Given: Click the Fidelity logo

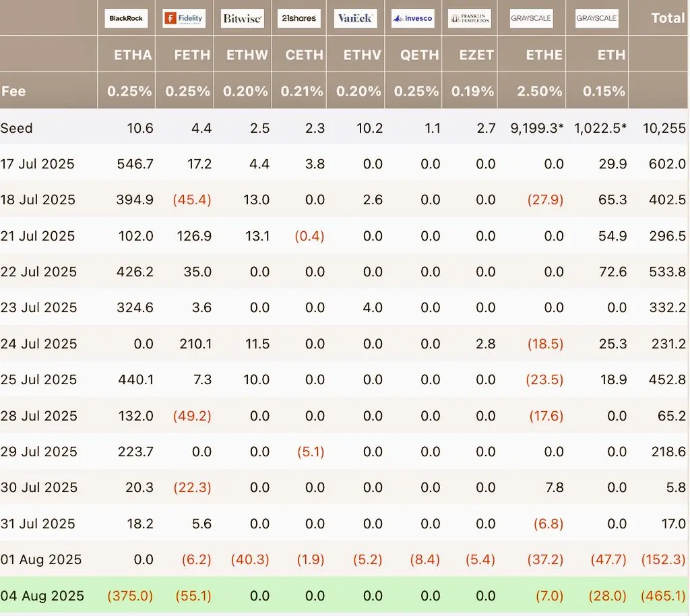Looking at the screenshot, I should tap(183, 18).
